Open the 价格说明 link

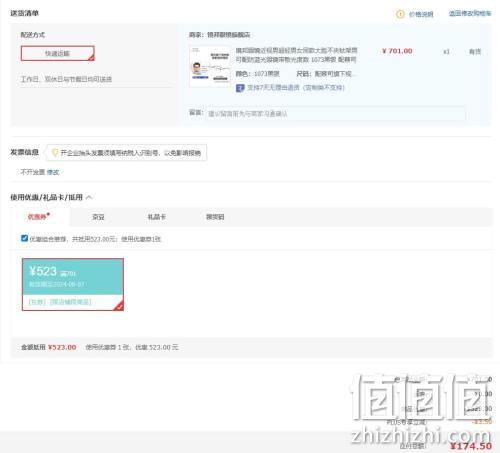[421, 14]
